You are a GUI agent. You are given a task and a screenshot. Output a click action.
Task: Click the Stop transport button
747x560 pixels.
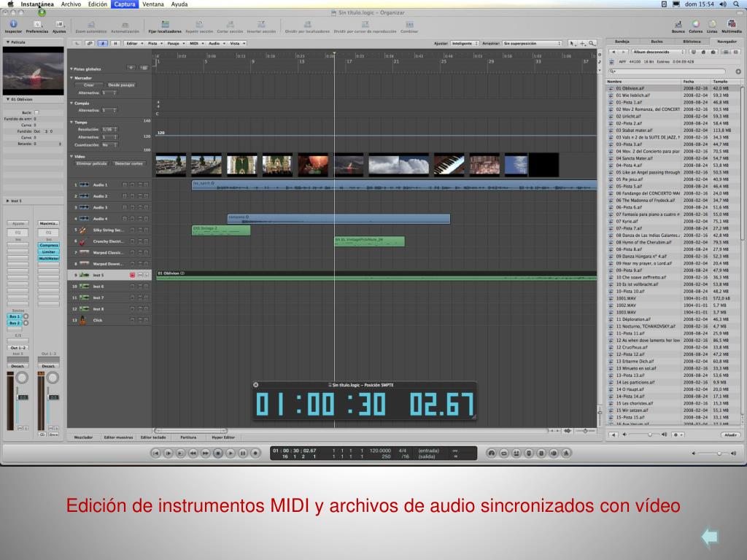coord(217,454)
